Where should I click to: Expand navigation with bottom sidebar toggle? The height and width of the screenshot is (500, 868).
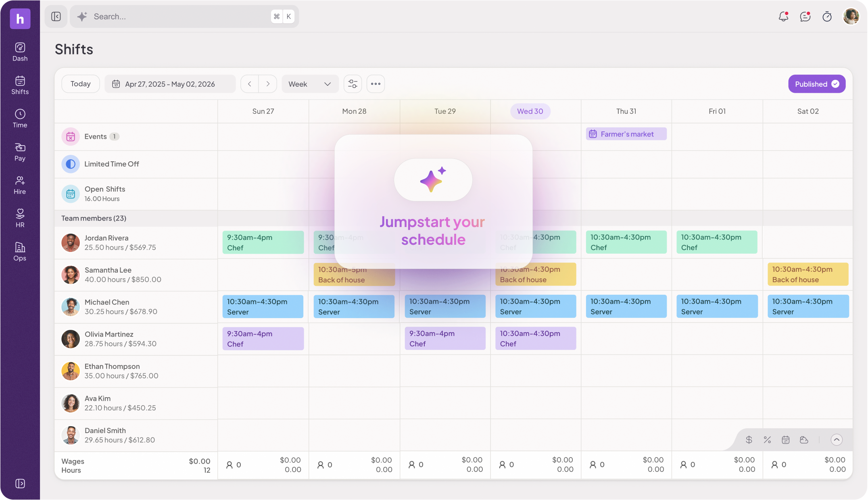(x=20, y=483)
